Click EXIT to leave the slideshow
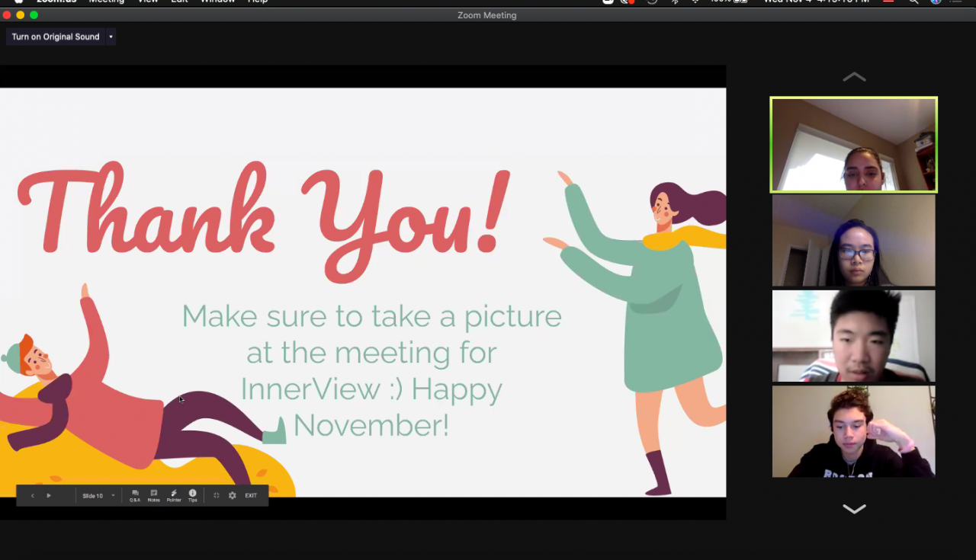 click(251, 495)
